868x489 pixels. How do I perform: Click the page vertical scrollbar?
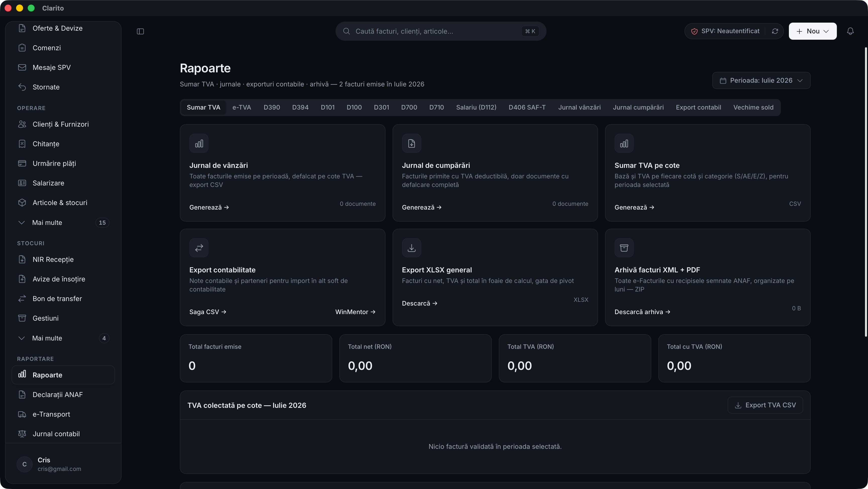tap(866, 192)
